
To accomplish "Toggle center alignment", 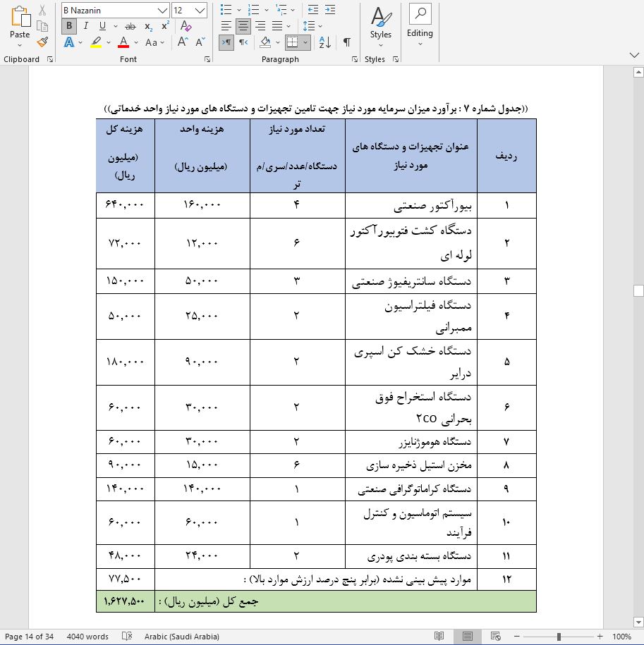I will [243, 25].
